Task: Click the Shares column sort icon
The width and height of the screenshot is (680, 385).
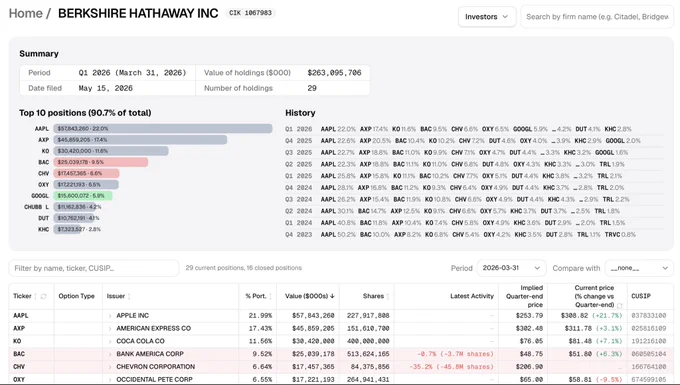Action: pos(388,296)
